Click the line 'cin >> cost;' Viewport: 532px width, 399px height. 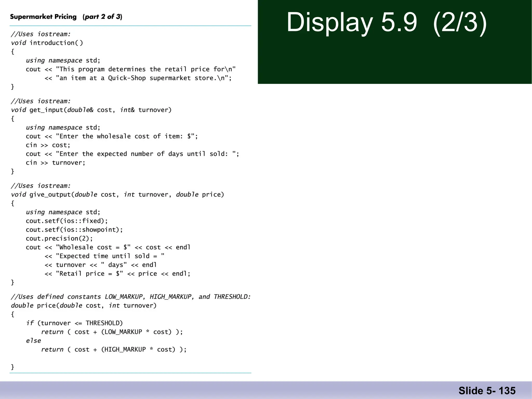(x=48, y=145)
